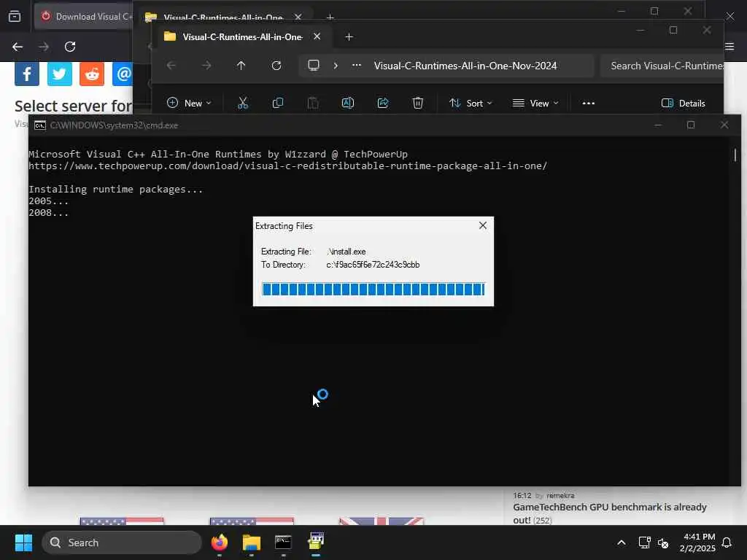Open the Sort dropdown in File Explorer

[471, 103]
